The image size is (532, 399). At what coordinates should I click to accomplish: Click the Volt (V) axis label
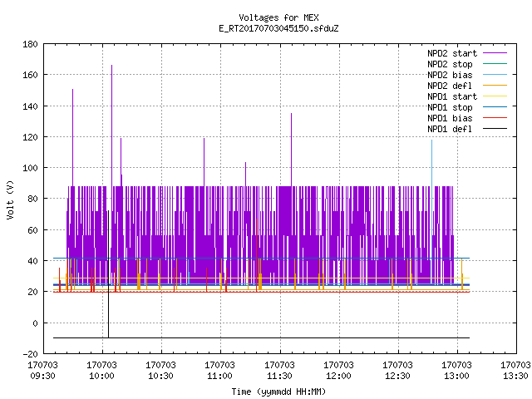click(x=10, y=199)
